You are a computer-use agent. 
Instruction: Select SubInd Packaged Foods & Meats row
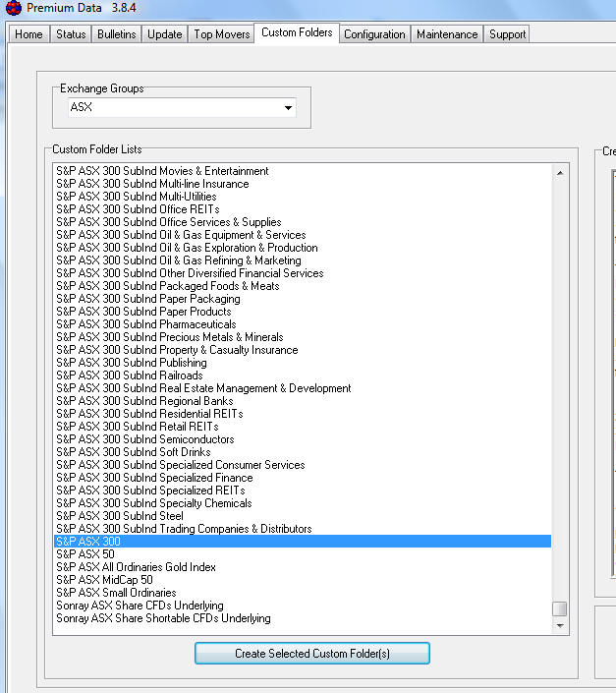pyautogui.click(x=303, y=286)
